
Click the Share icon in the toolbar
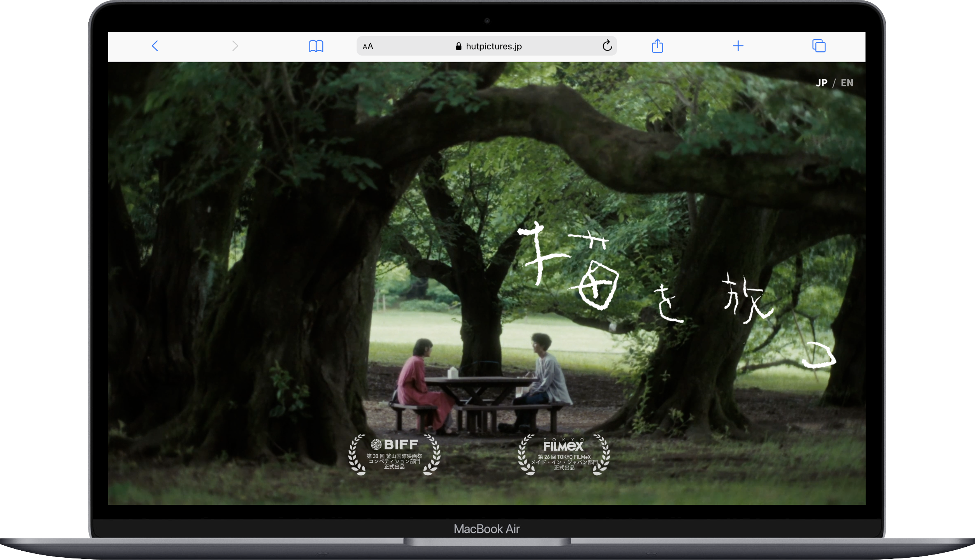pos(657,46)
